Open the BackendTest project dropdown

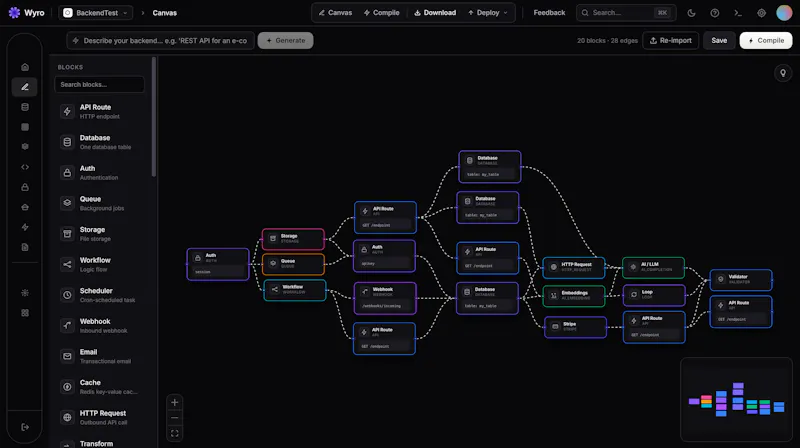click(x=96, y=13)
